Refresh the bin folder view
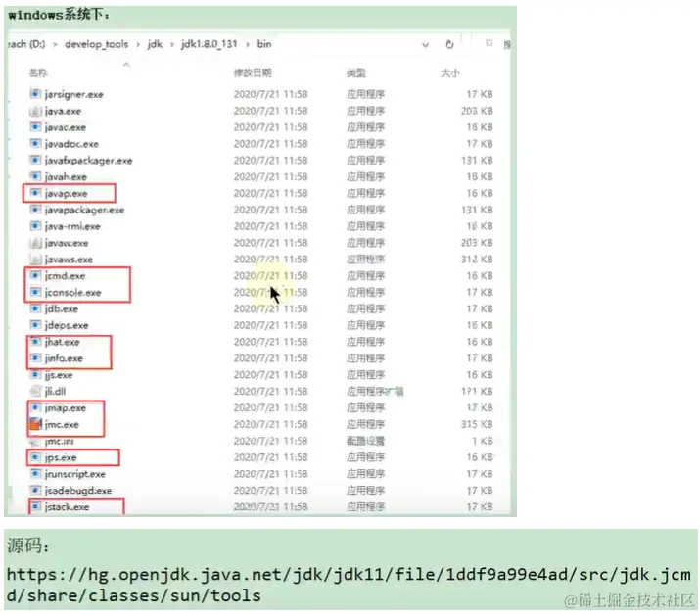 [x=449, y=44]
